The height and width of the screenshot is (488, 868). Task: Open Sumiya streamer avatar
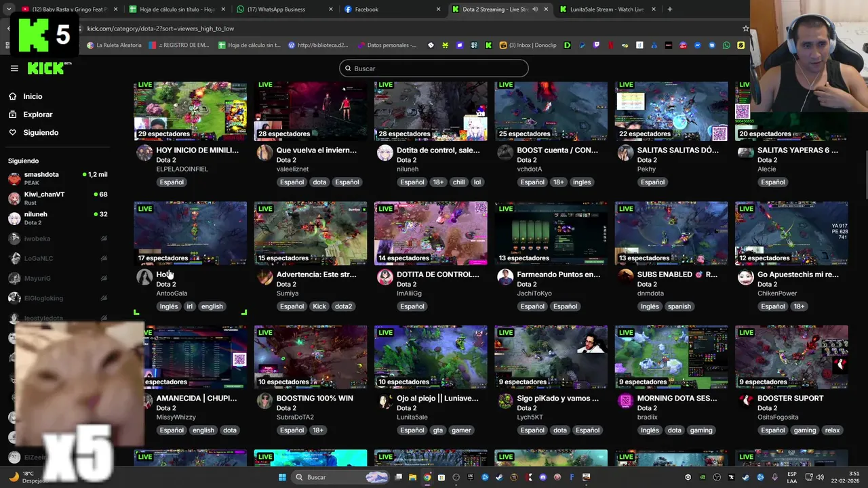[x=264, y=277]
